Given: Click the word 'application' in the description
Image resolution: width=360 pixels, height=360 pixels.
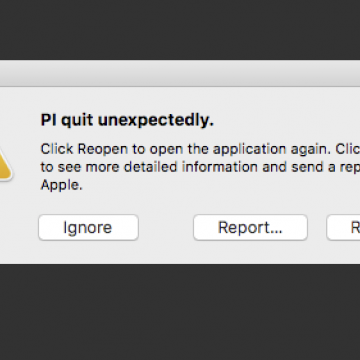Looking at the screenshot, I should [249, 149].
